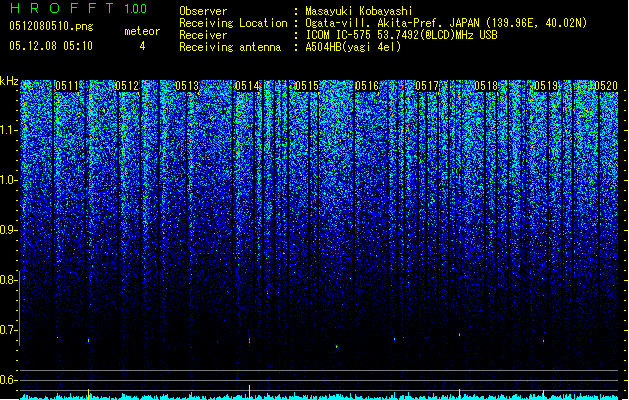Click the 0517 time marker
Viewport: 629px width, 400px height.
pos(427,86)
